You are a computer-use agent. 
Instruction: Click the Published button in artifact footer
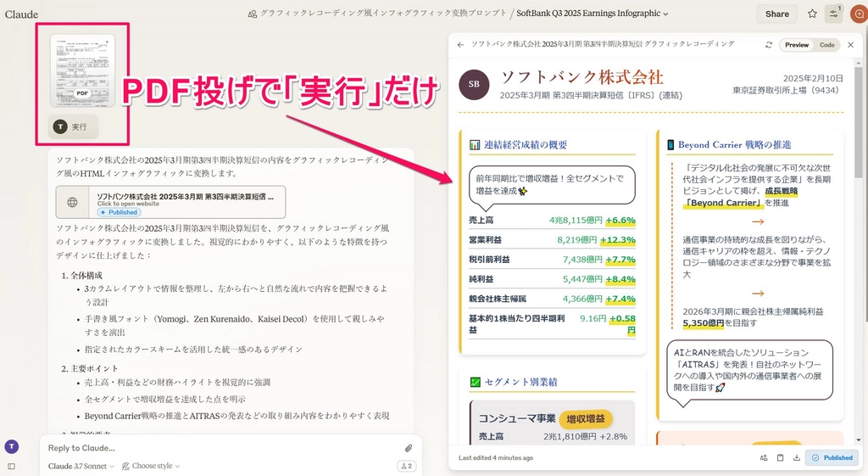tap(832, 457)
